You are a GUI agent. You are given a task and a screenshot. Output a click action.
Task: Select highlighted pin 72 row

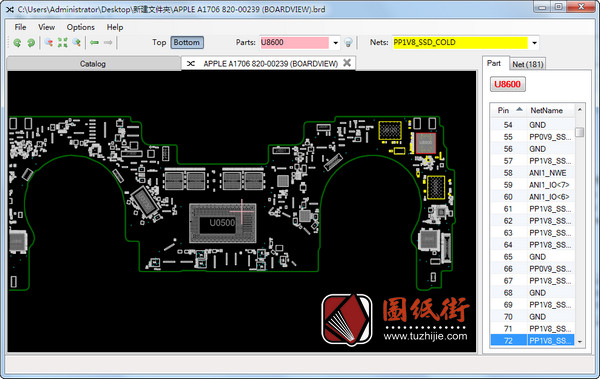(533, 341)
